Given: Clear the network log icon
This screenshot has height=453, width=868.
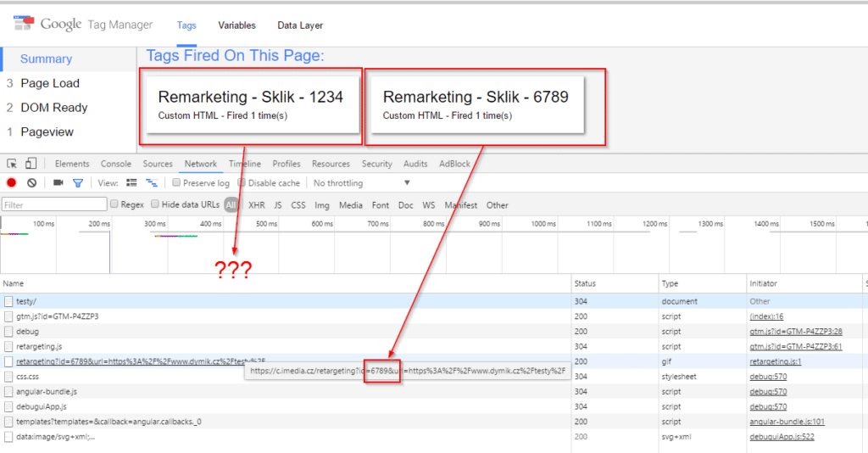Looking at the screenshot, I should [31, 182].
